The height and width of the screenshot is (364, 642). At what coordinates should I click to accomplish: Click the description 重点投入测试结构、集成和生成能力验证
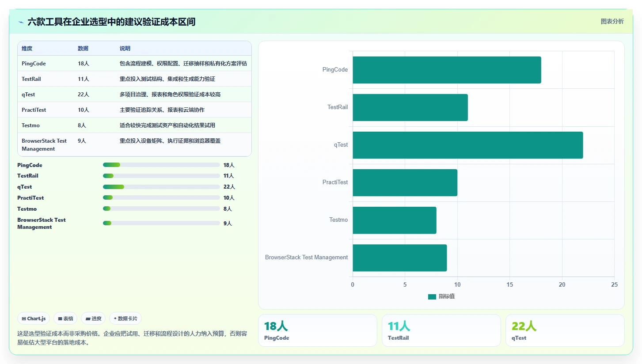point(167,79)
